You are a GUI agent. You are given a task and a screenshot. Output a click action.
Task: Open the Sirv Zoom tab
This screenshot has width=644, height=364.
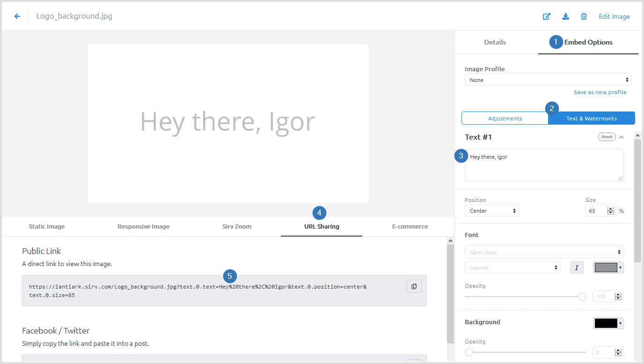point(237,226)
